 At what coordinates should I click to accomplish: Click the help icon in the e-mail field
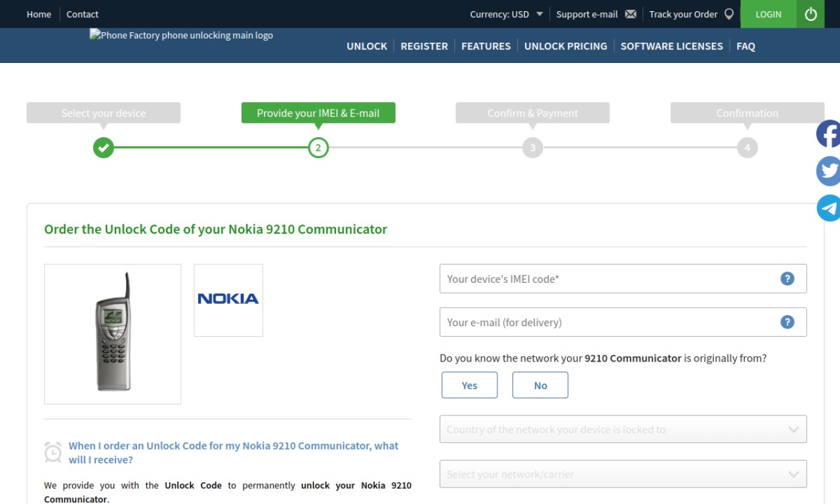point(787,322)
